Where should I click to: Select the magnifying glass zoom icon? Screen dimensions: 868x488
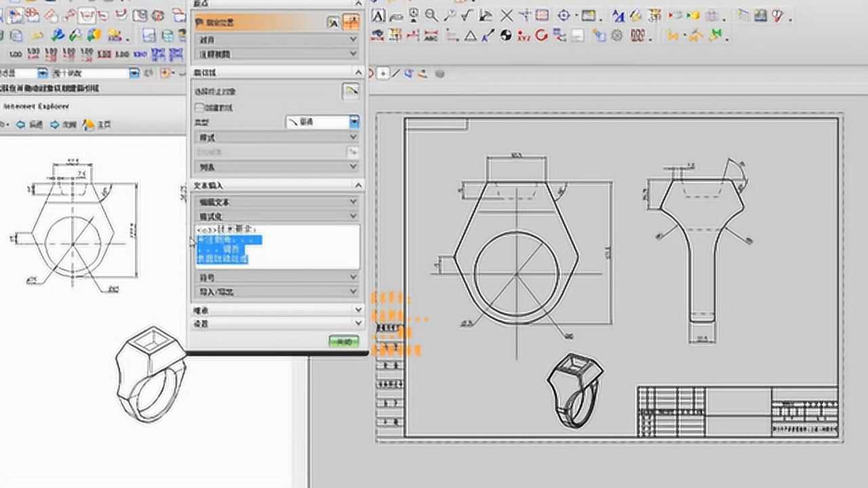[431, 15]
